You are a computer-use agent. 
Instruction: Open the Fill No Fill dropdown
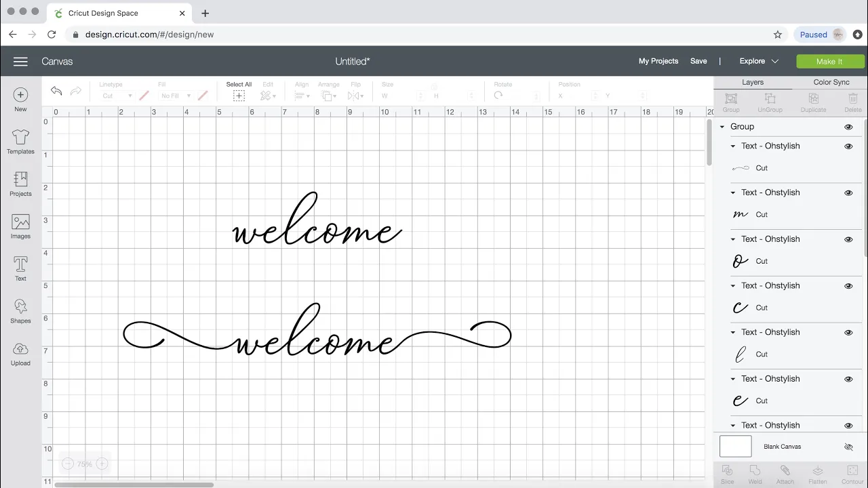point(176,96)
